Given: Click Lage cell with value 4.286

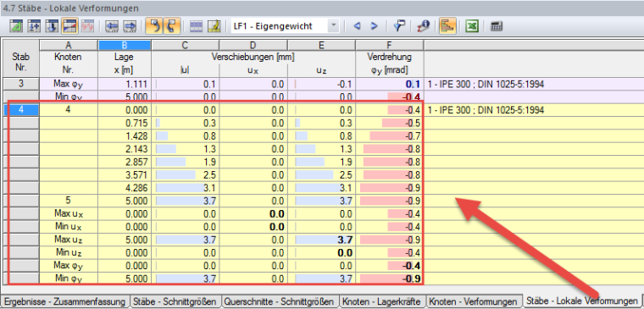Looking at the screenshot, I should [x=125, y=188].
